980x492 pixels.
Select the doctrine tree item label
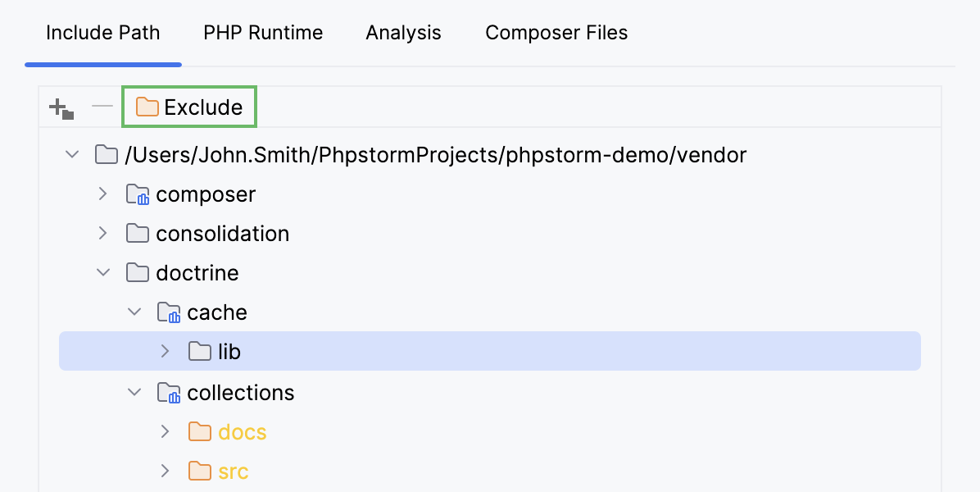[x=197, y=273]
